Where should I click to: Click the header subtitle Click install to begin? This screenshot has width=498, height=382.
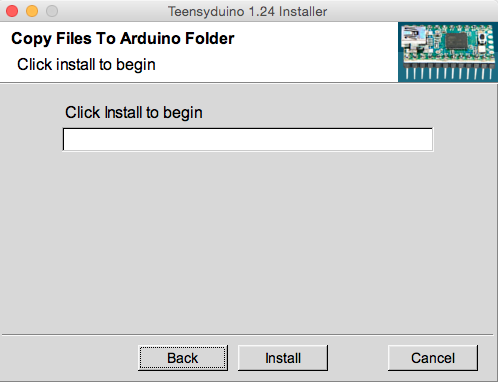(86, 64)
